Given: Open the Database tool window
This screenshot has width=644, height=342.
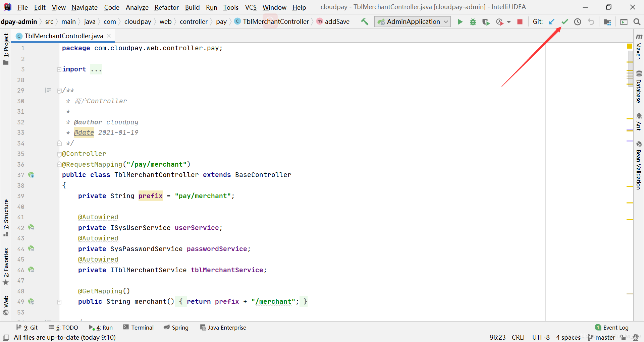Looking at the screenshot, I should click(x=639, y=87).
